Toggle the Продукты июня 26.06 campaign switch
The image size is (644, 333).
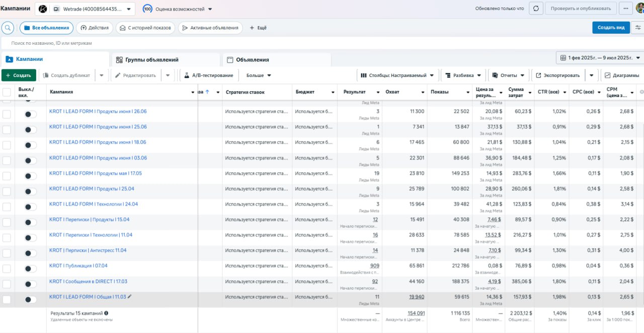(x=31, y=114)
